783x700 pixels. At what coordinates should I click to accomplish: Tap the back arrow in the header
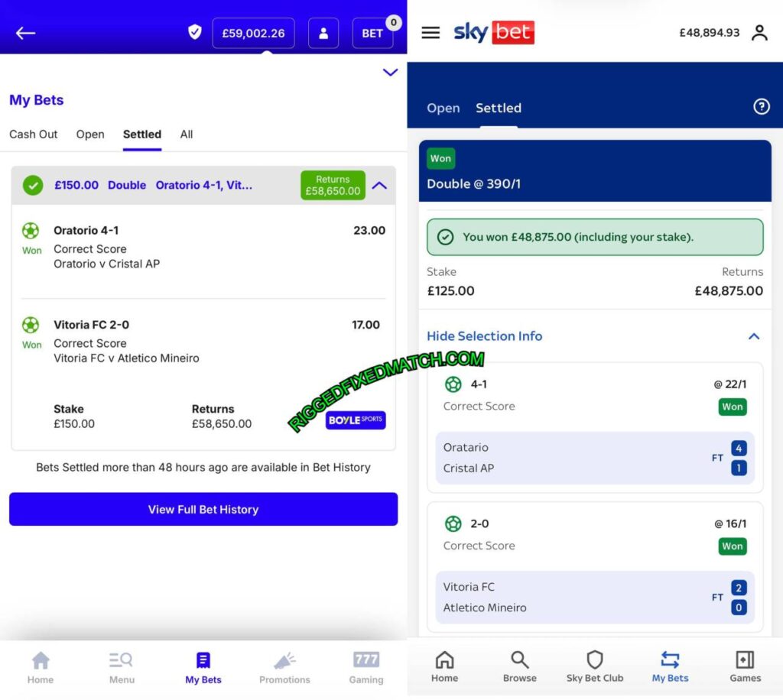pyautogui.click(x=24, y=33)
